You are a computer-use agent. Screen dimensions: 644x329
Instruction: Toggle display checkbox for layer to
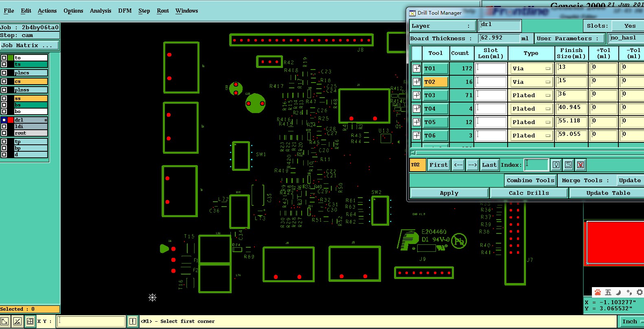pyautogui.click(x=4, y=58)
